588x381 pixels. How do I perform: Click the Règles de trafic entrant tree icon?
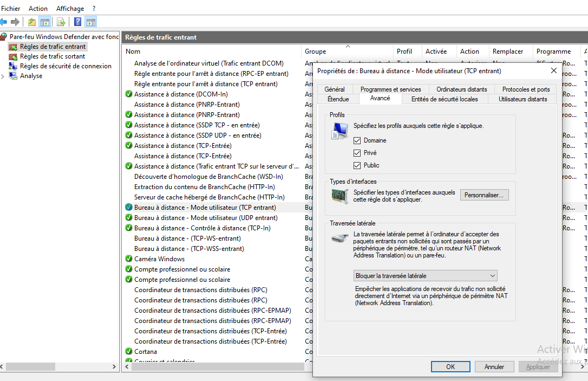tap(13, 47)
